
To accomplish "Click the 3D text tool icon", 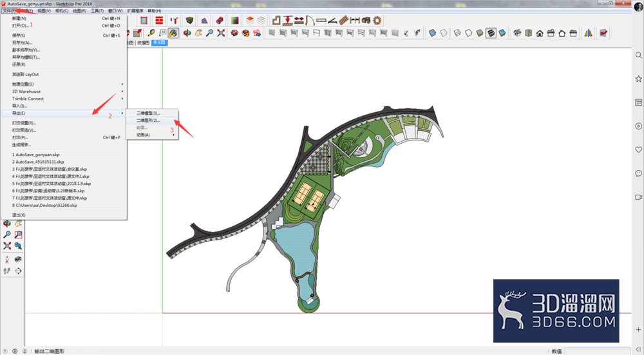I will pyautogui.click(x=162, y=33).
